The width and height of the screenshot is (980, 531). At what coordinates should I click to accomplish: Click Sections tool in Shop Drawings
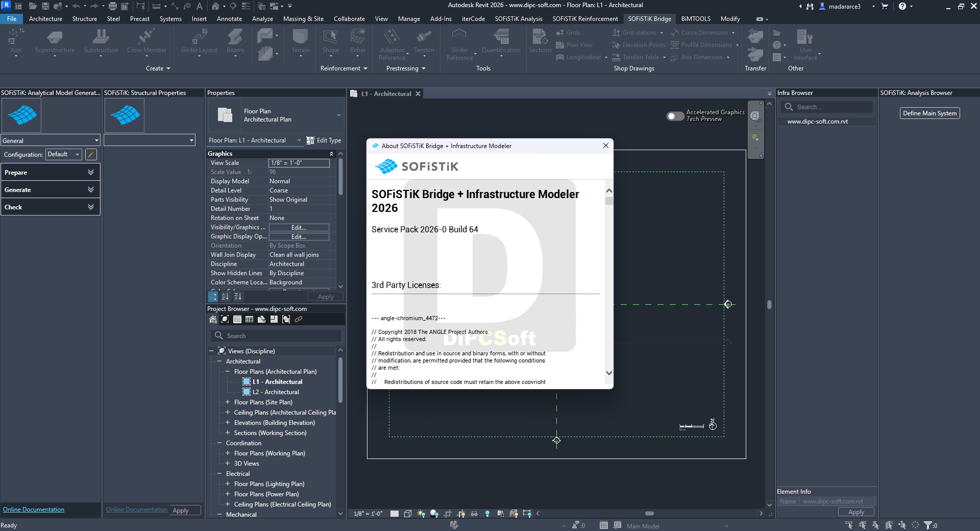(x=540, y=42)
